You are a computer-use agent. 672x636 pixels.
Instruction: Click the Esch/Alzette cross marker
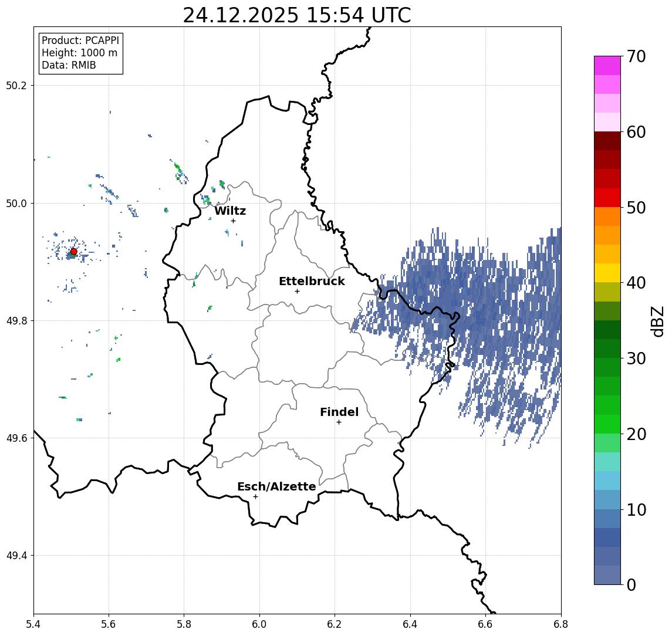pyautogui.click(x=255, y=497)
